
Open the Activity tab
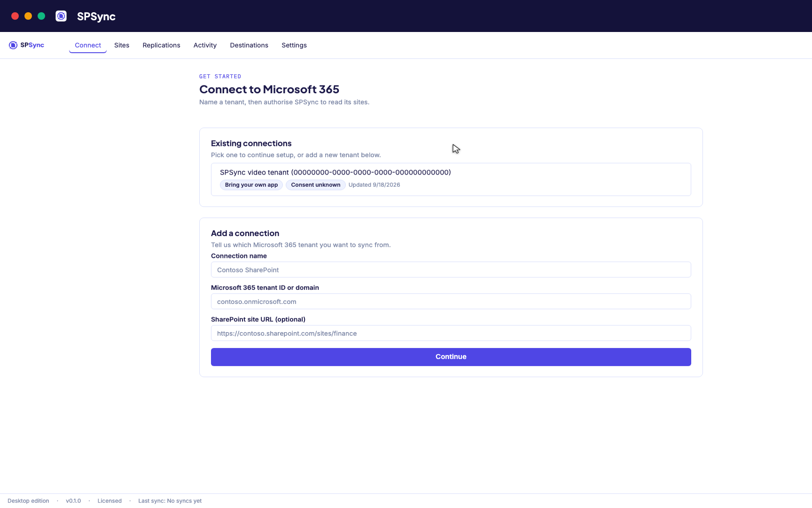point(205,45)
